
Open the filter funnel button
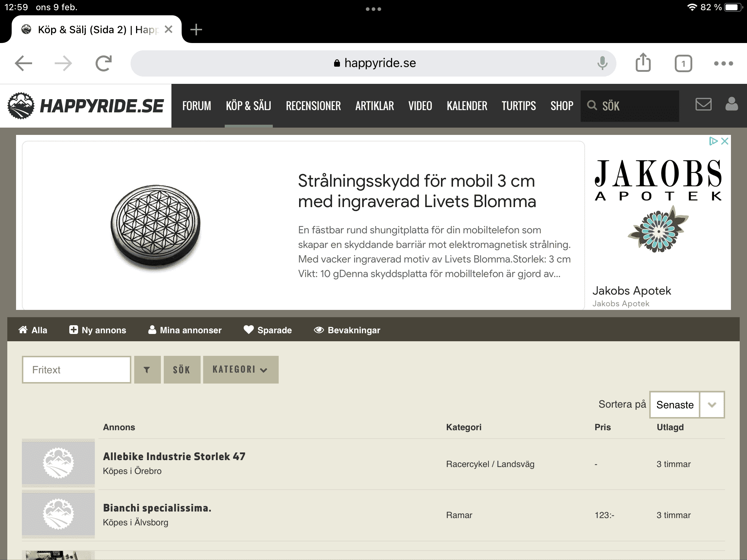point(147,370)
